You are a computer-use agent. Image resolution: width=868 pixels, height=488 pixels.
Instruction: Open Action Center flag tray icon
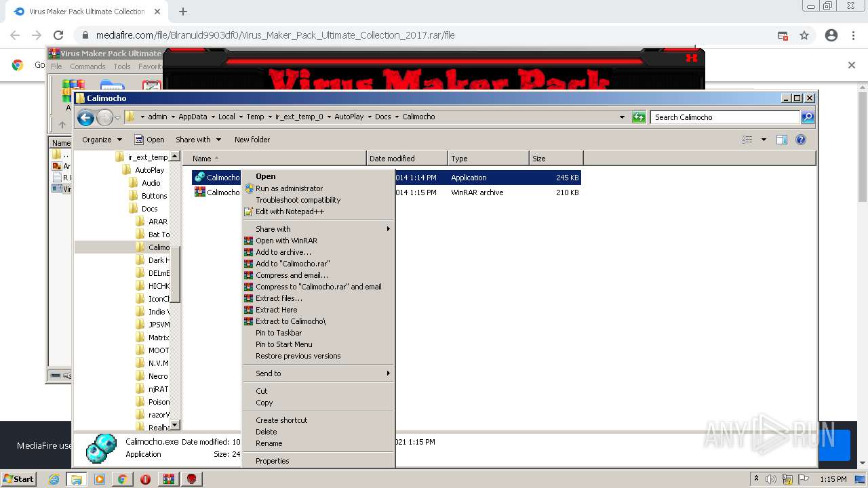(804, 479)
